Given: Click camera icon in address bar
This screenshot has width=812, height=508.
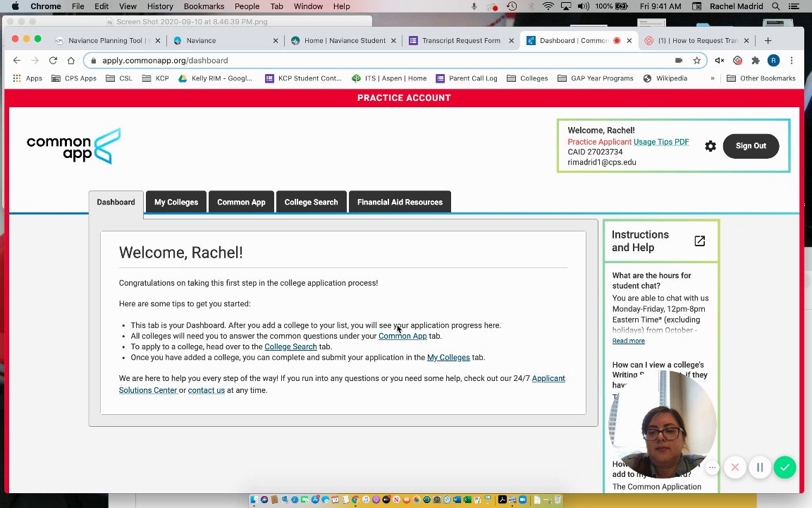Looking at the screenshot, I should [679, 61].
